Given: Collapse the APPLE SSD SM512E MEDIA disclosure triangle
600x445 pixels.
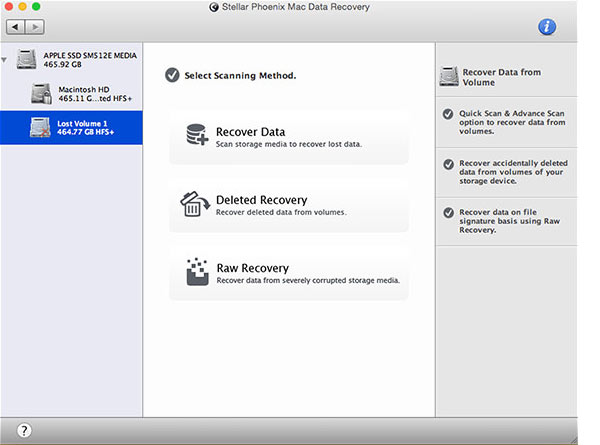Looking at the screenshot, I should [x=4, y=60].
